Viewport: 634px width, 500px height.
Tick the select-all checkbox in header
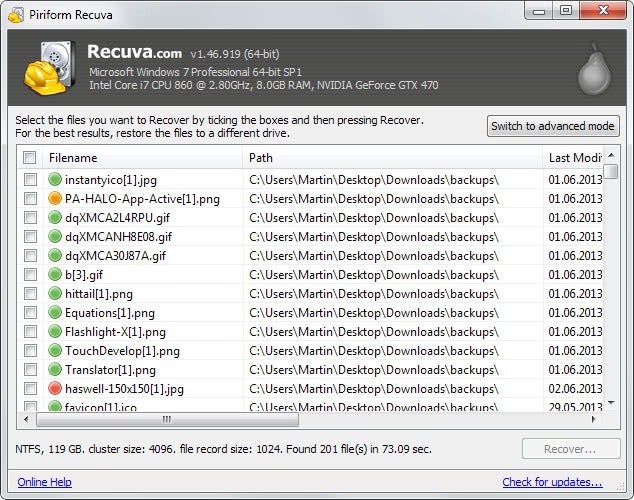click(x=30, y=157)
